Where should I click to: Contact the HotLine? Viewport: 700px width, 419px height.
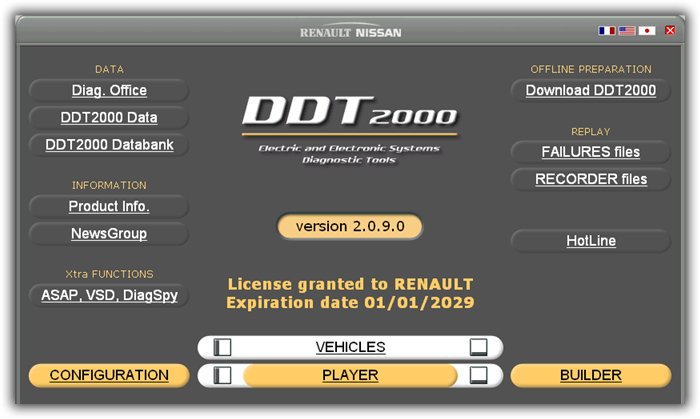[x=590, y=241]
